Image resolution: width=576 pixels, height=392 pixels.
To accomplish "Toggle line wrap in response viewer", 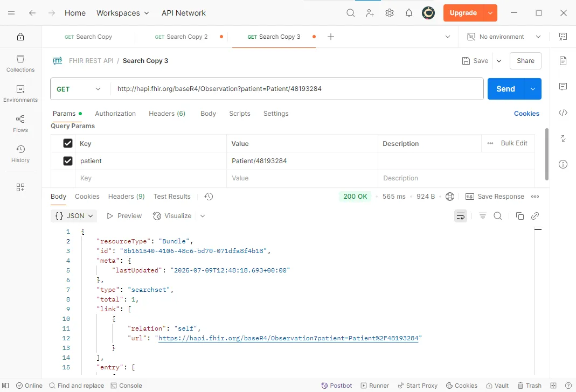I will click(x=461, y=216).
